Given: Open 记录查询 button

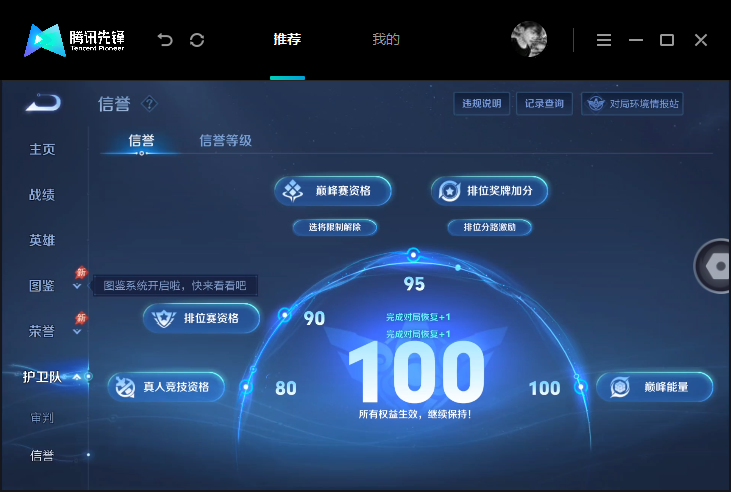Looking at the screenshot, I should (545, 104).
